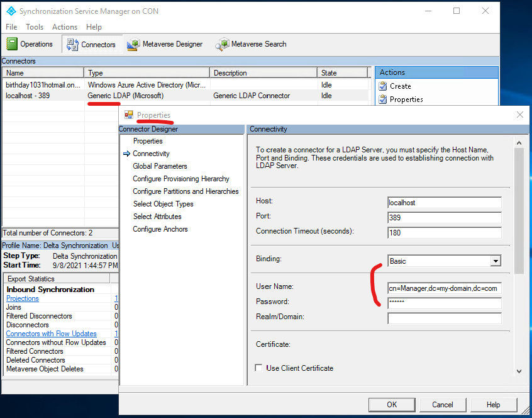Click the Connectivity pane scrollbar thumb

(x=519, y=210)
